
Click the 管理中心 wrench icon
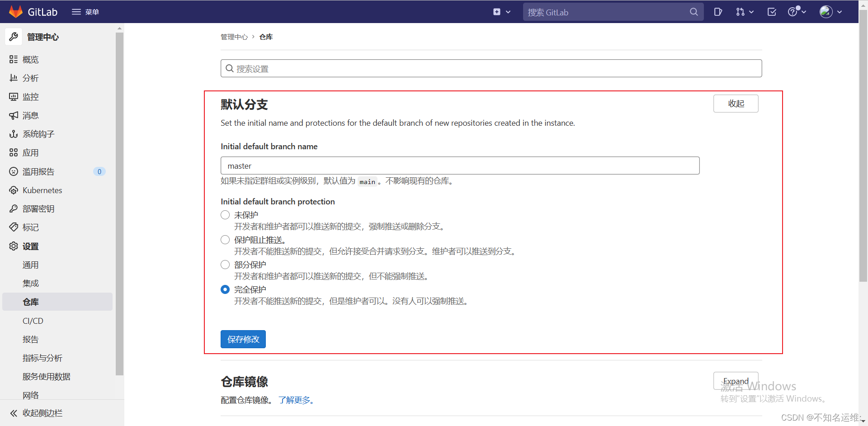tap(14, 37)
